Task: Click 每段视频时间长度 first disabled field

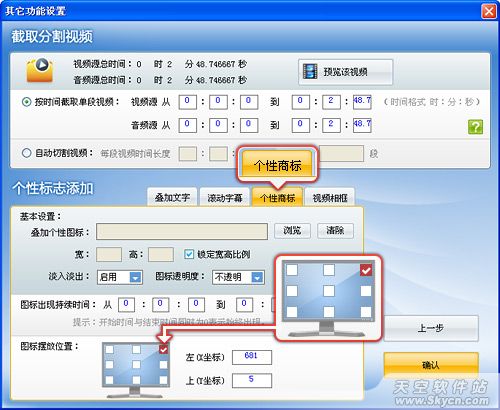Action: [x=188, y=154]
